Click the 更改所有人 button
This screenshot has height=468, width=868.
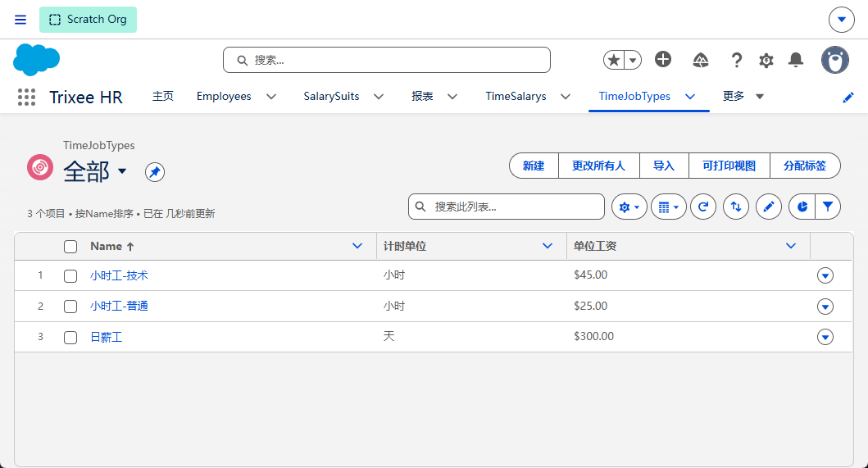pos(598,166)
